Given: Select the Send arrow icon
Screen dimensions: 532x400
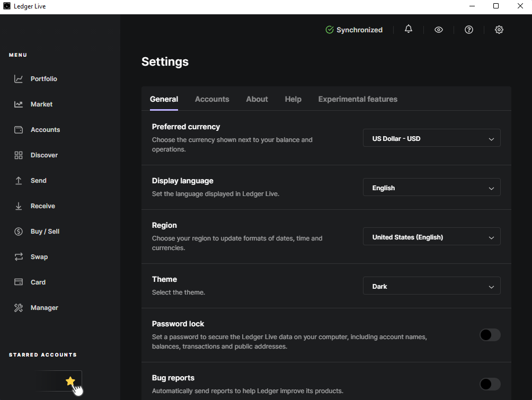Looking at the screenshot, I should coord(19,181).
